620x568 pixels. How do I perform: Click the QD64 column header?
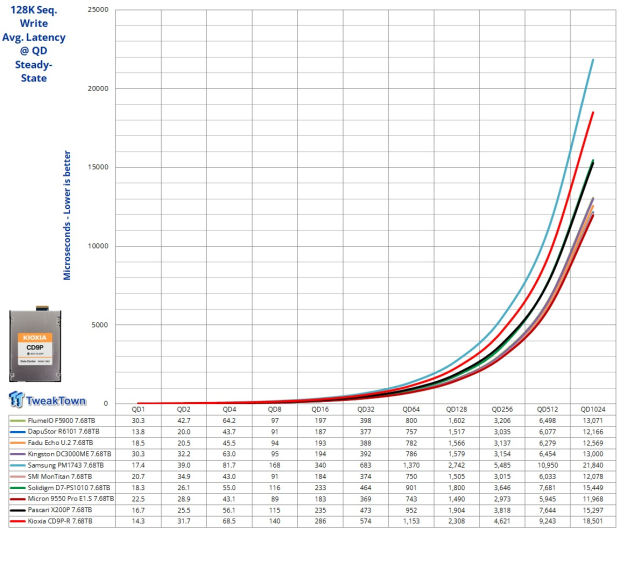click(x=411, y=409)
